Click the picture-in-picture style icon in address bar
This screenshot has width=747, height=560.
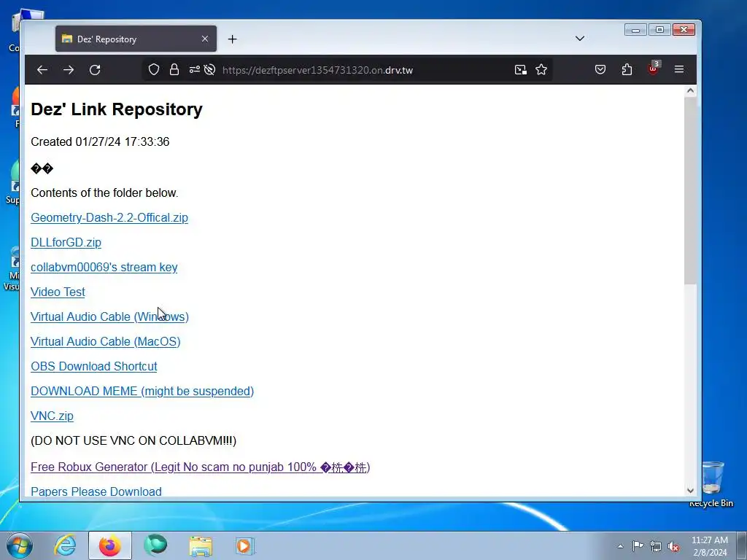point(521,70)
